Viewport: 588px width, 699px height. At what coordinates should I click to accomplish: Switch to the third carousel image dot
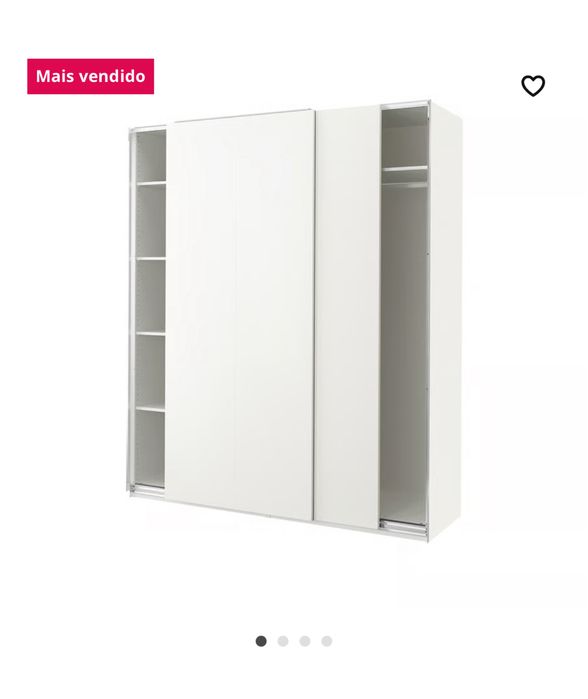pos(305,641)
